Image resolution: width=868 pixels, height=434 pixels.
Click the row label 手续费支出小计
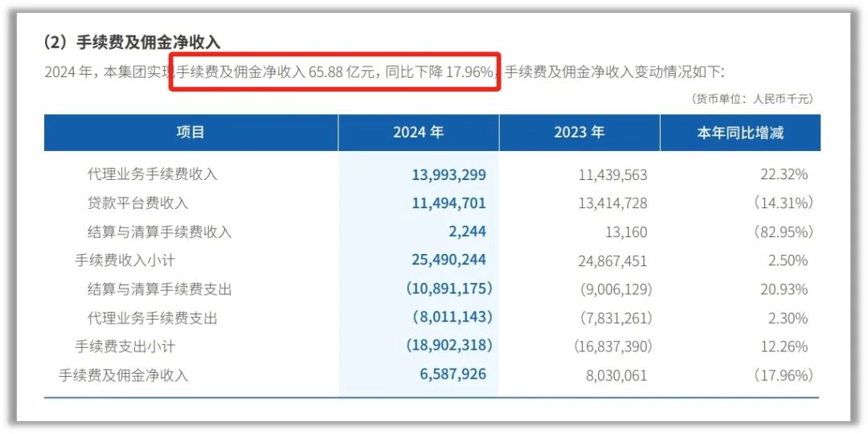125,346
